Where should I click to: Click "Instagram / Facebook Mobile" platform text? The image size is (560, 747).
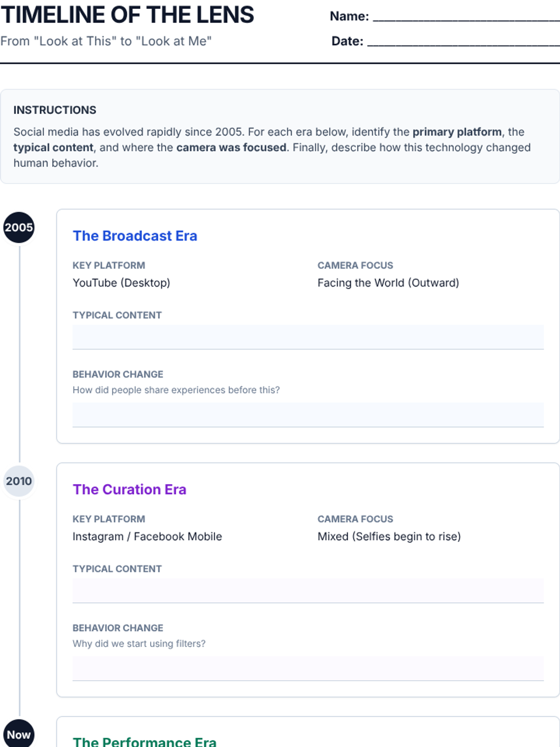147,536
